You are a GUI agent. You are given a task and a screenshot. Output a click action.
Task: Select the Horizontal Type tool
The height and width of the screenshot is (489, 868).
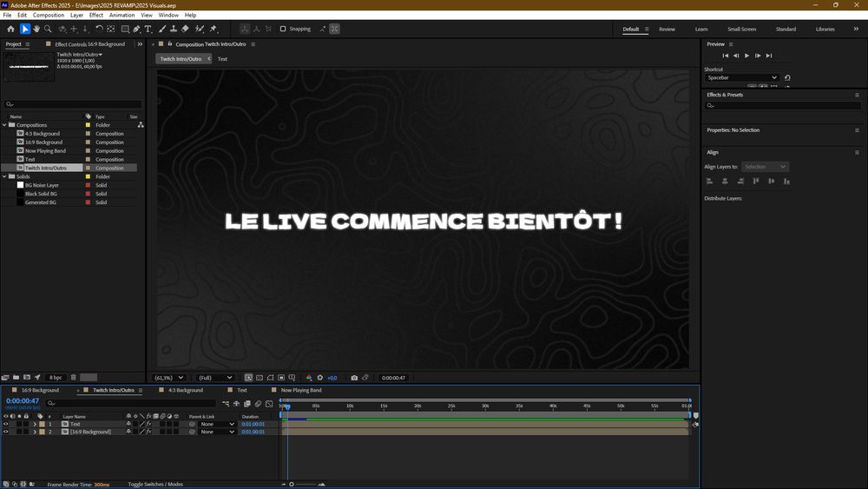pos(148,29)
